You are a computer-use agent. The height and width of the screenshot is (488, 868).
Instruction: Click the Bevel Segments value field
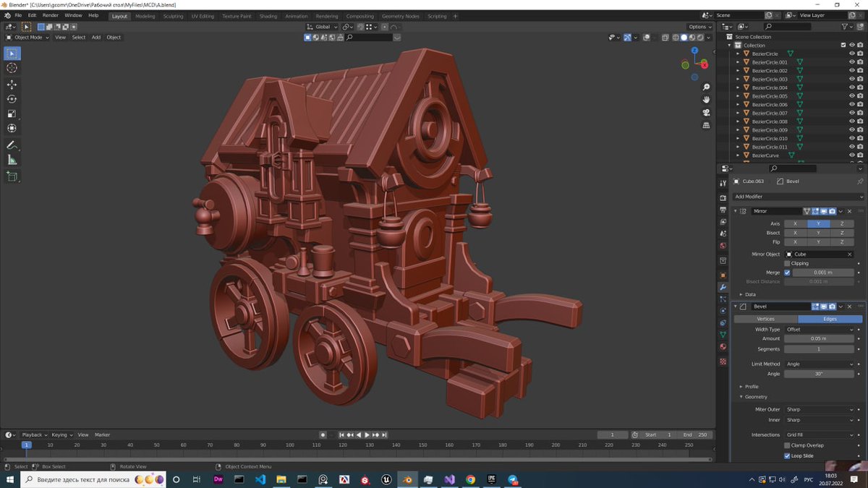tap(819, 349)
